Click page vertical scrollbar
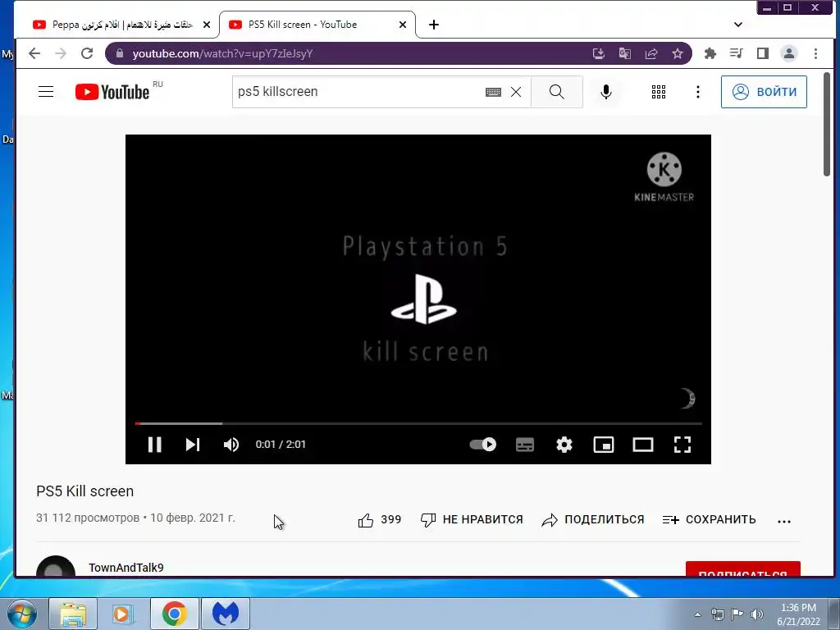840x630 pixels. [x=827, y=125]
